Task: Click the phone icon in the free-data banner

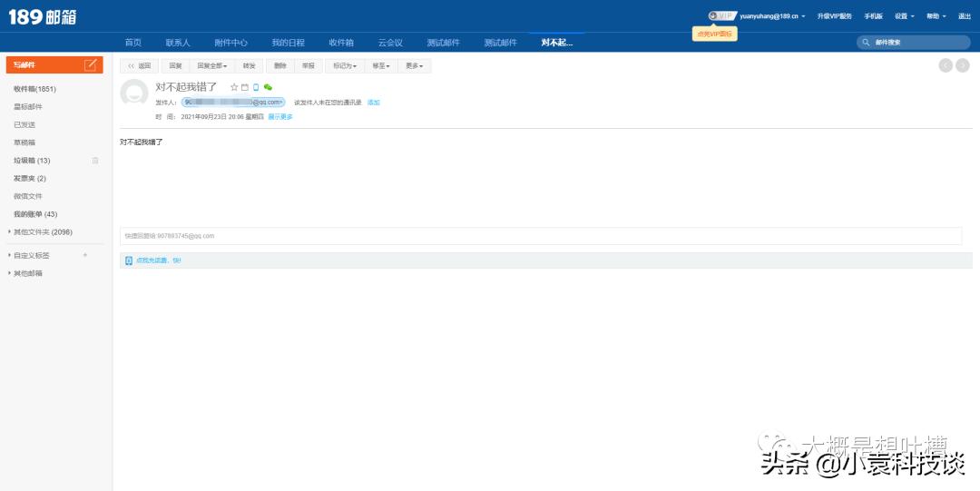Action: 129,260
